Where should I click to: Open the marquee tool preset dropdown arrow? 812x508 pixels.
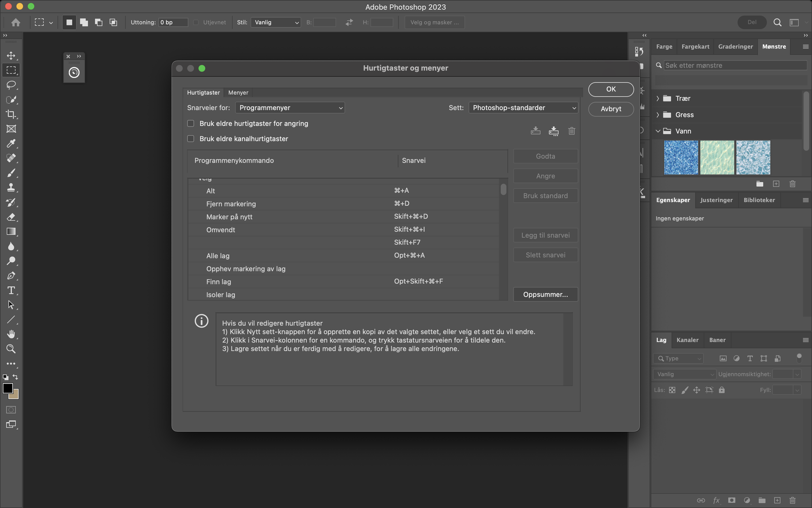point(51,22)
